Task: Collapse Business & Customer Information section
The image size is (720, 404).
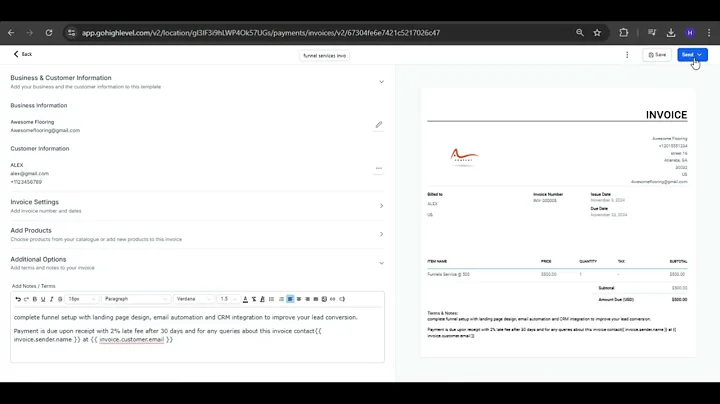Action: (x=381, y=82)
